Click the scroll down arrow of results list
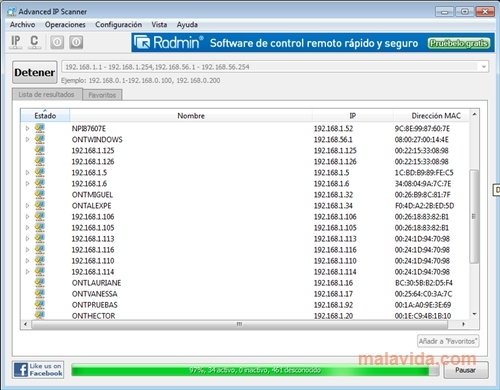Viewport: 500px width, 390px height. point(474,314)
